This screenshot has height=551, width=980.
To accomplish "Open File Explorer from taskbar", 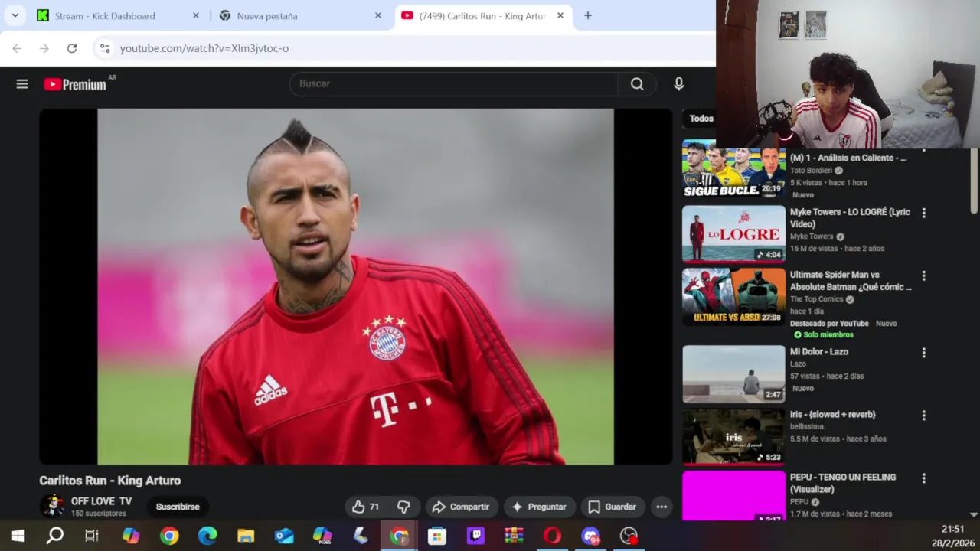I will coord(246,536).
